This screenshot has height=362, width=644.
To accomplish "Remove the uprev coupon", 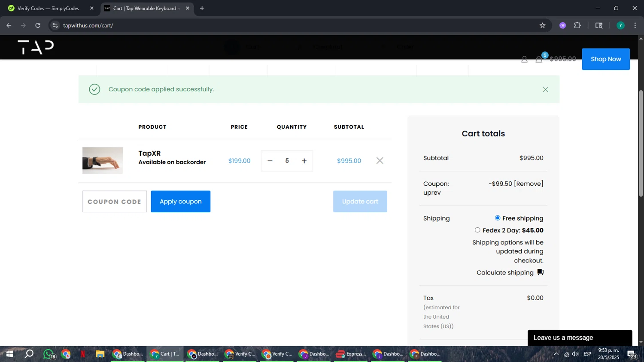I will [x=529, y=184].
